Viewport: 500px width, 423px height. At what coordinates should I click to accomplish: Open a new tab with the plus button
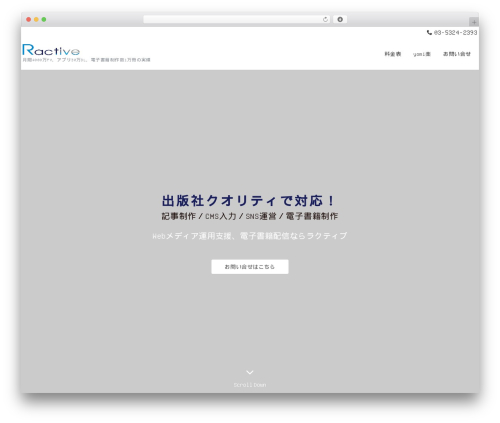[x=474, y=22]
